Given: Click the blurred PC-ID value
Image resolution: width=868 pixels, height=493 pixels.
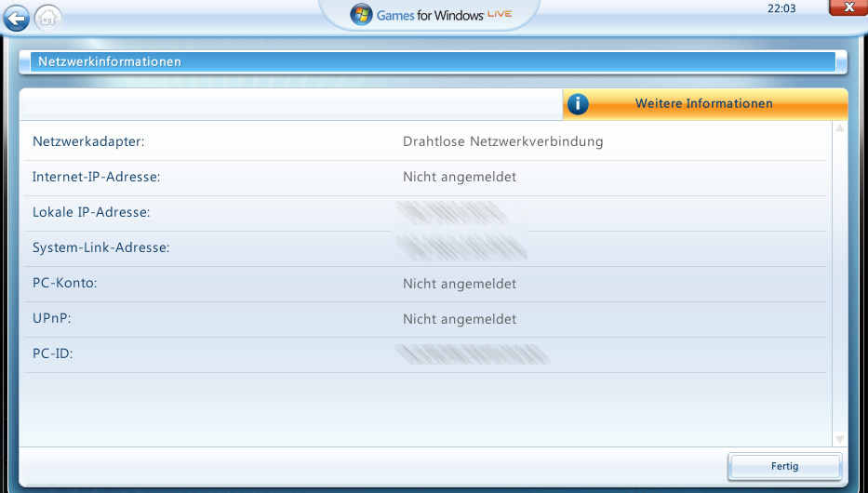Looking at the screenshot, I should pyautogui.click(x=472, y=354).
